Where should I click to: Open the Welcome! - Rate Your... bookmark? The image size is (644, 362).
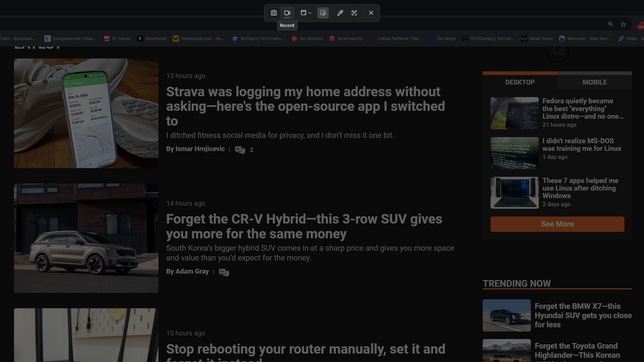click(585, 39)
